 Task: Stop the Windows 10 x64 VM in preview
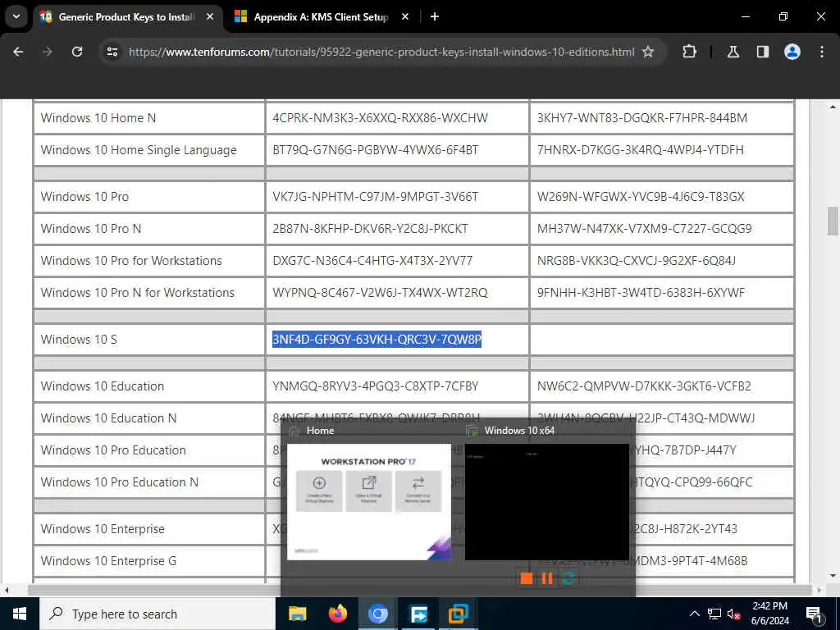(527, 578)
